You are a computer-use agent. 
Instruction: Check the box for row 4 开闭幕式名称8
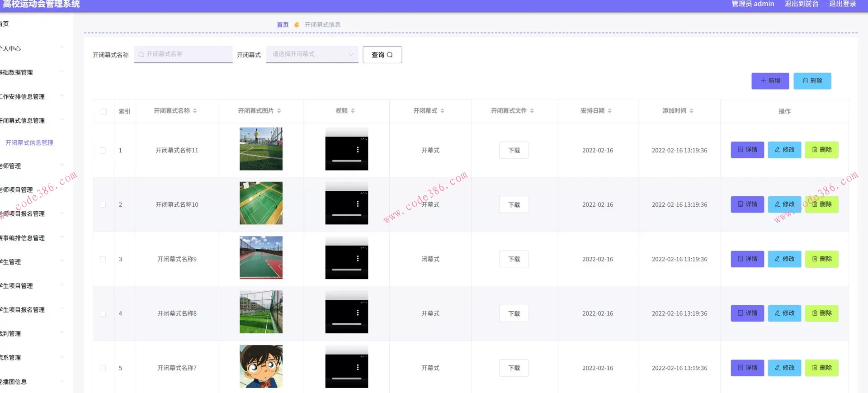[x=103, y=313]
